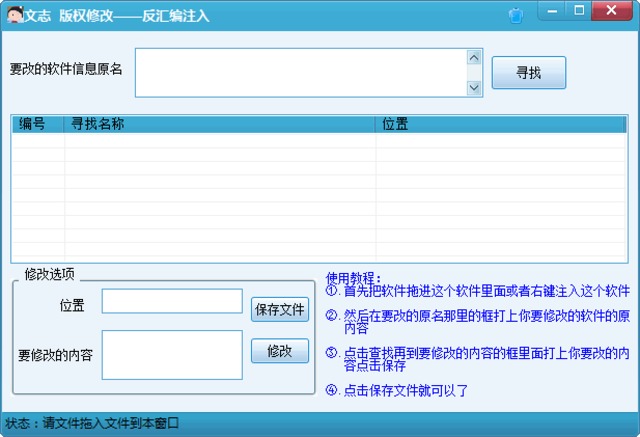Sort by the 编号 column header
The width and height of the screenshot is (640, 437).
pos(37,124)
